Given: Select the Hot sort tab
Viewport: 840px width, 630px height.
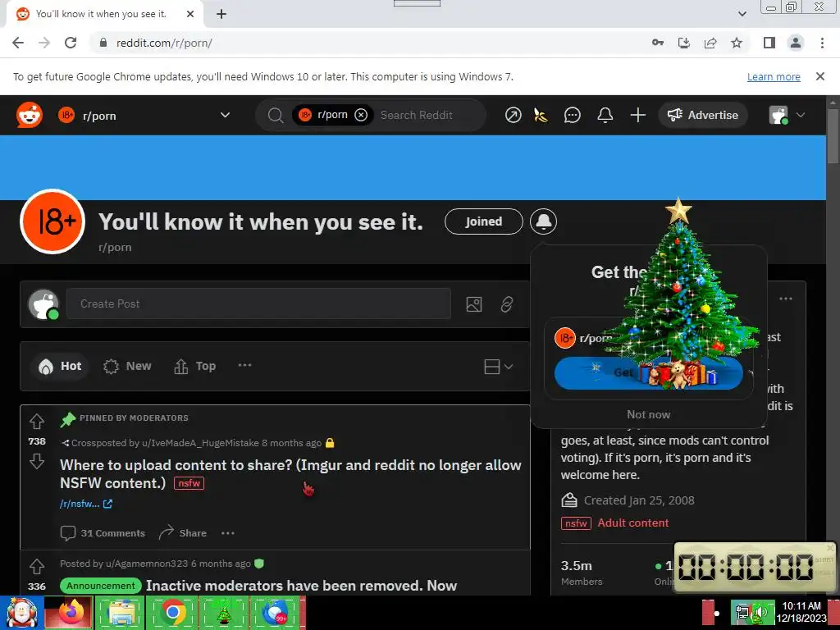Looking at the screenshot, I should coord(59,367).
